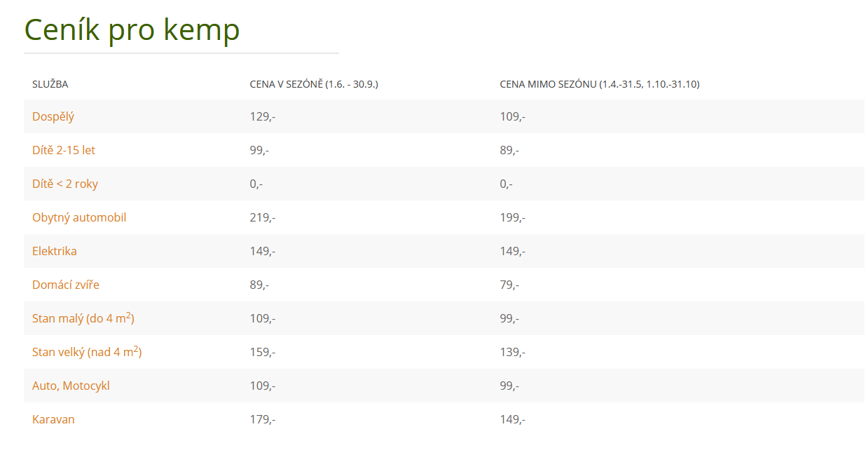Click the SLUŽBA column header
Viewport: 868px width, 462px height.
tap(50, 84)
